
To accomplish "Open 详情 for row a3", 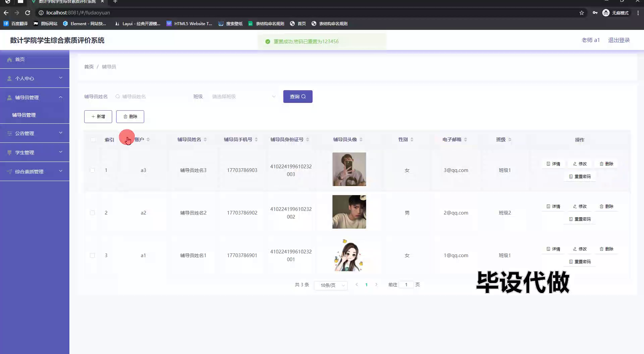I will (x=553, y=164).
